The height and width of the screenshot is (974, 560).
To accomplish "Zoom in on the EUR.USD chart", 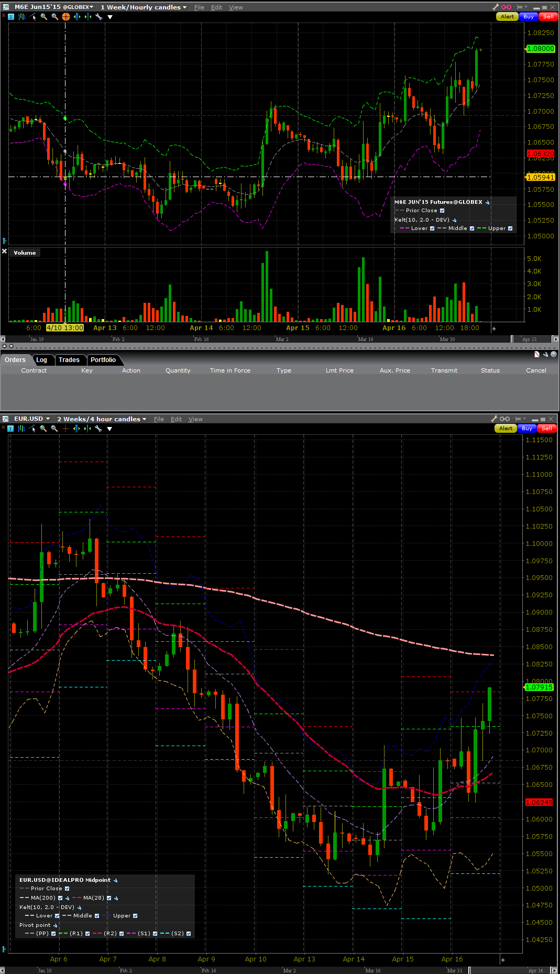I will pos(43,429).
